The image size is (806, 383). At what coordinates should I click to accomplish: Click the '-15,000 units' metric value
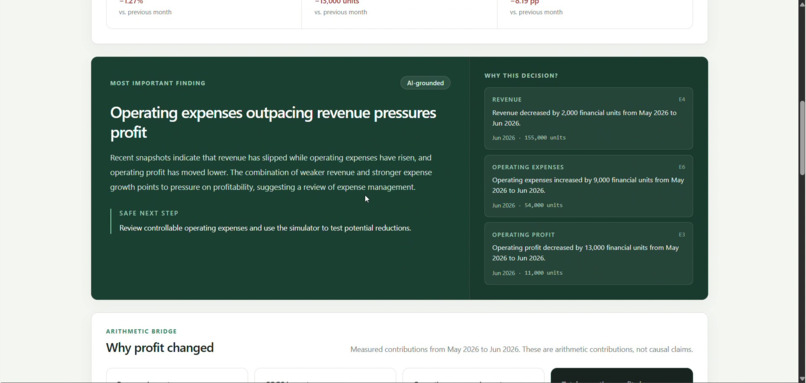[x=337, y=2]
